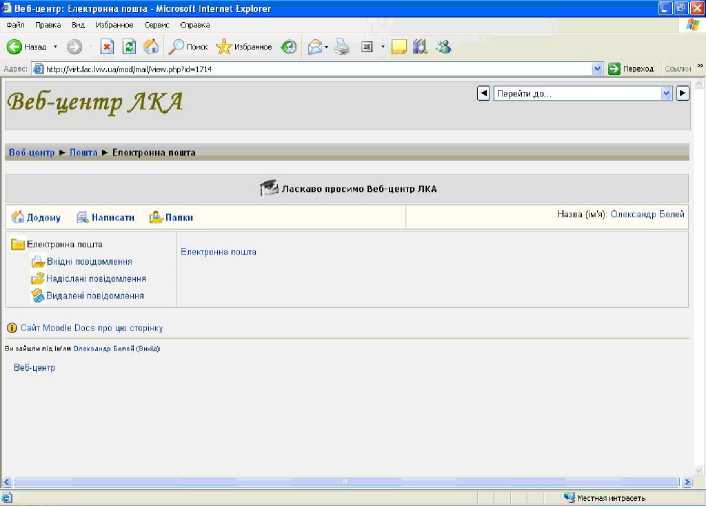Click the Местная интрасеть status bar zone
This screenshot has width=706, height=507.
click(605, 498)
